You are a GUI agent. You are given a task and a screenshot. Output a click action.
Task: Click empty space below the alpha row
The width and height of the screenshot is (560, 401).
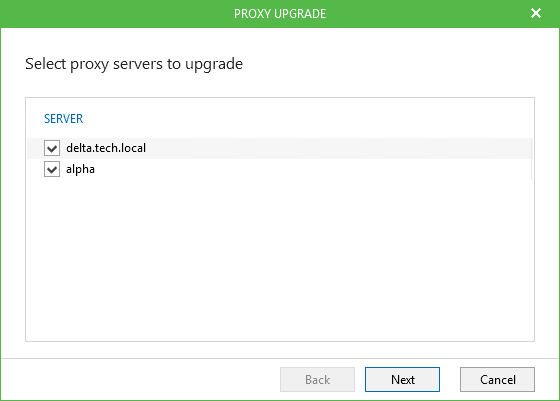280,259
